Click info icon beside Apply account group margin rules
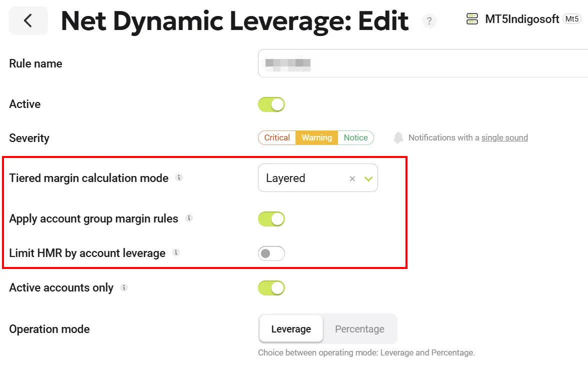The height and width of the screenshot is (370, 588). pos(188,218)
